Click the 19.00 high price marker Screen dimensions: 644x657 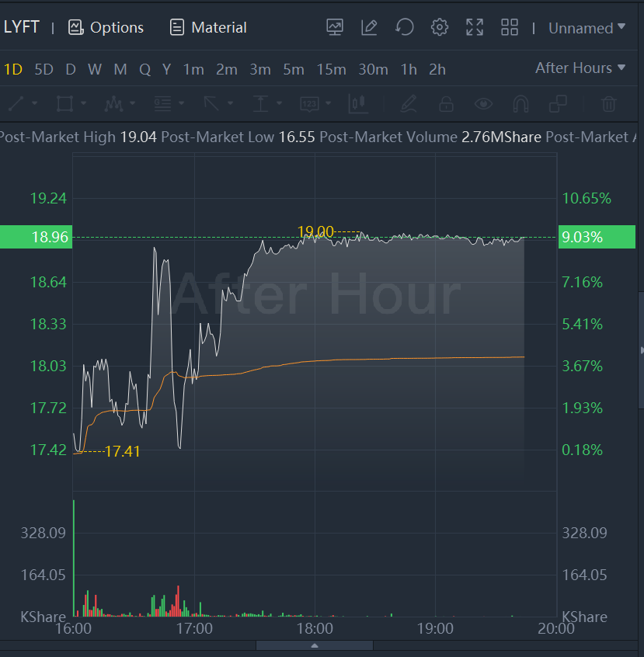coord(315,231)
